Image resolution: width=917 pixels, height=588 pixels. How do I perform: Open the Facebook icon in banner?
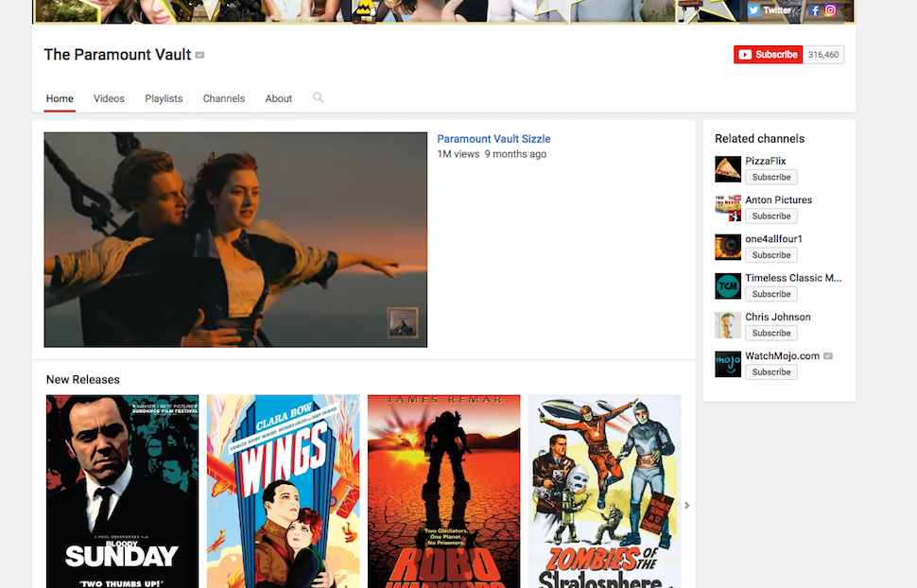[814, 10]
